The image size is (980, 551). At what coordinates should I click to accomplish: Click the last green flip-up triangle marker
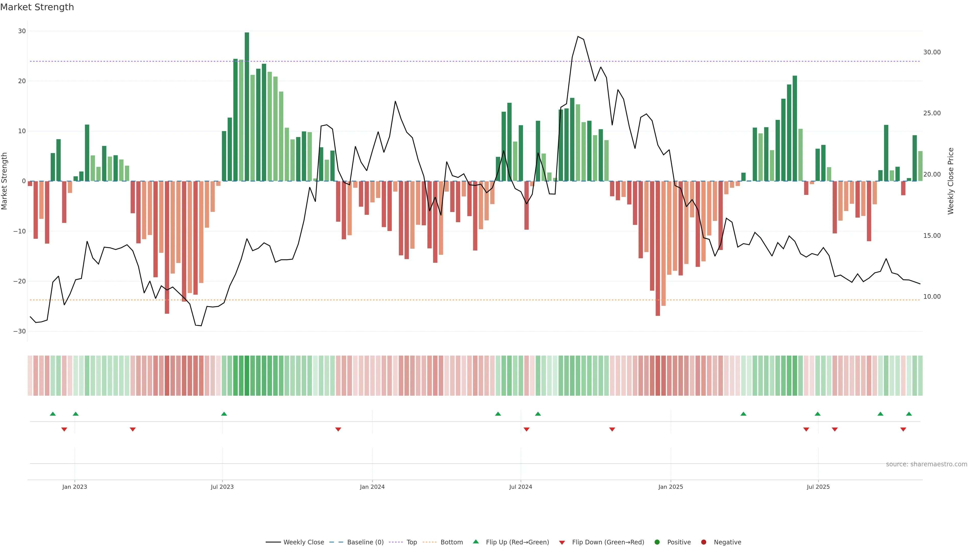pyautogui.click(x=909, y=414)
